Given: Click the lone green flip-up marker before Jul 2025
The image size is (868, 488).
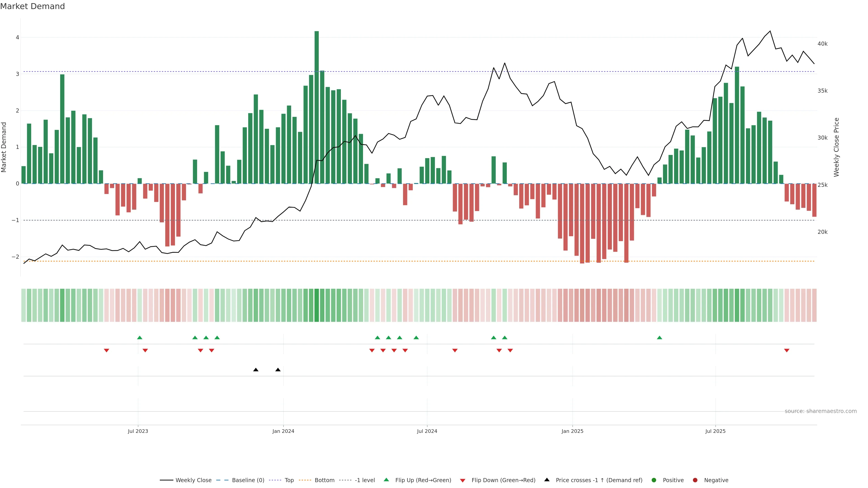Looking at the screenshot, I should 659,338.
